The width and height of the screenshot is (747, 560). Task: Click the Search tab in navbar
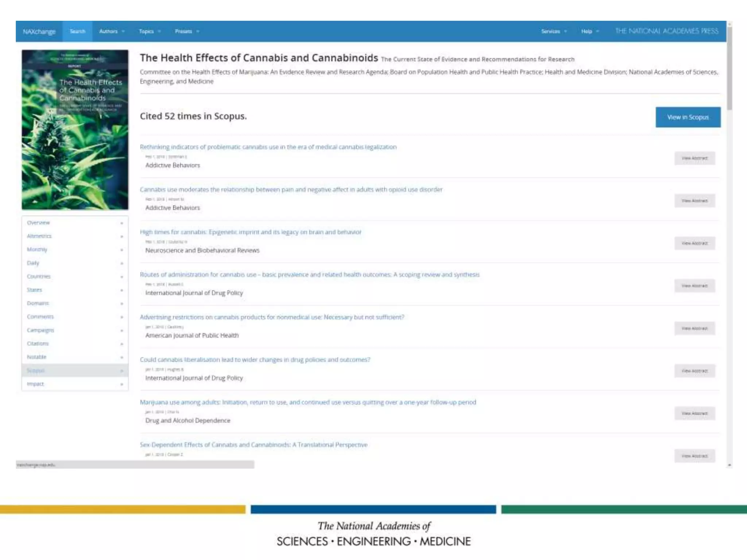pos(77,31)
